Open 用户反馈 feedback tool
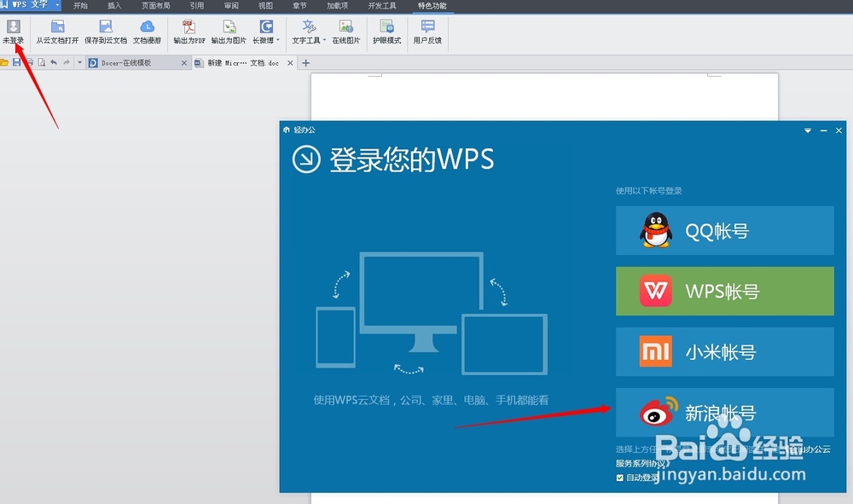This screenshot has height=504, width=853. [427, 32]
